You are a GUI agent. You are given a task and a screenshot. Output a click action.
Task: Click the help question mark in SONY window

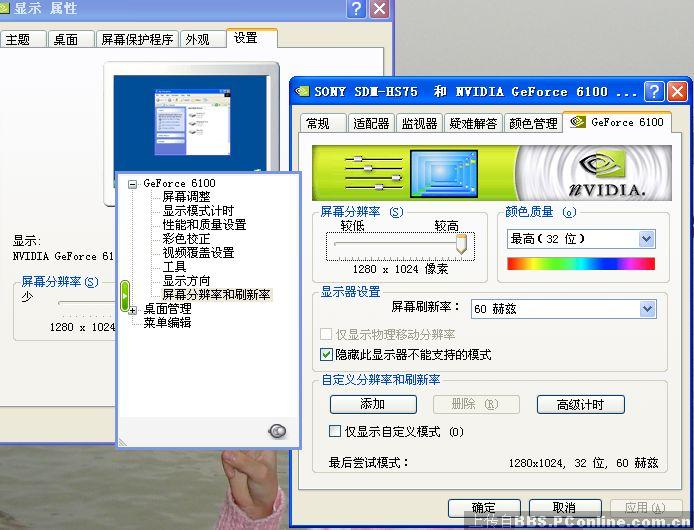[x=654, y=92]
